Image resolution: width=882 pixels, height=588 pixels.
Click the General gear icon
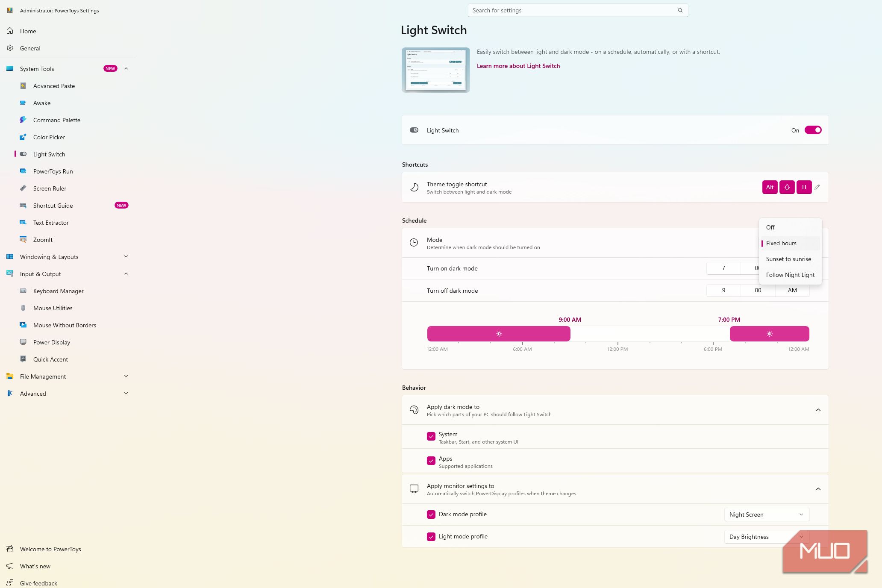click(x=10, y=48)
